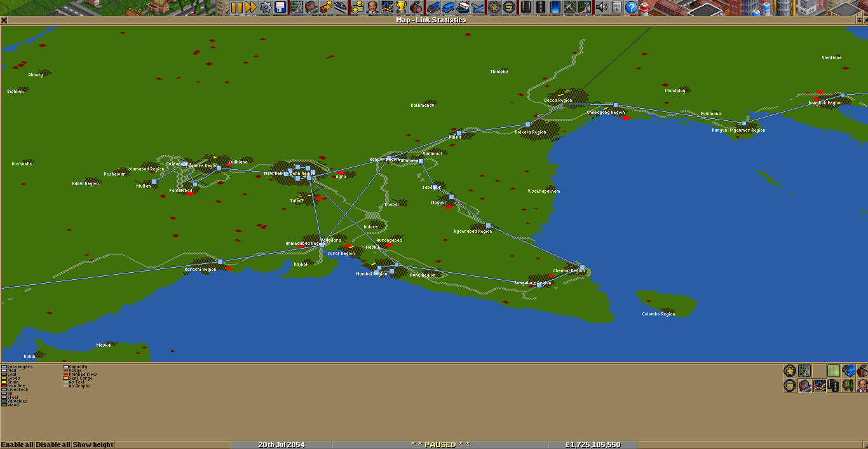Zoom in the small map window
The width and height of the screenshot is (868, 449).
790,371
